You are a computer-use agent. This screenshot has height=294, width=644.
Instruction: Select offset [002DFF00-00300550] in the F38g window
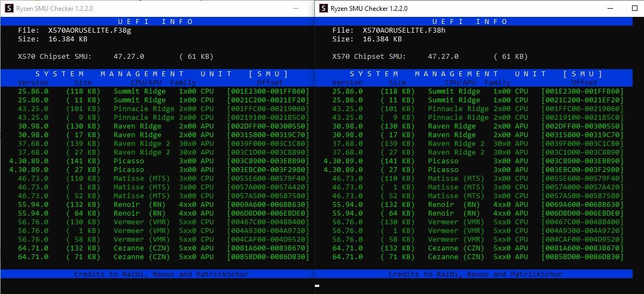pos(268,126)
